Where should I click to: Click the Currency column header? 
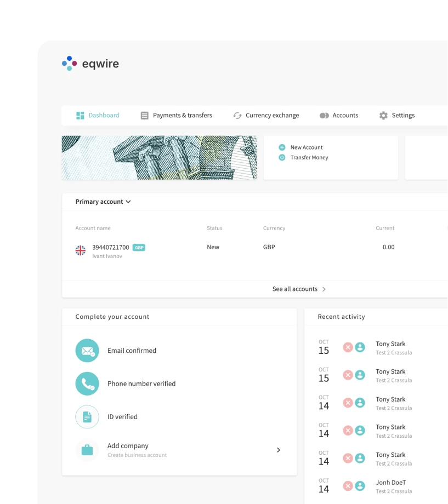tap(274, 228)
